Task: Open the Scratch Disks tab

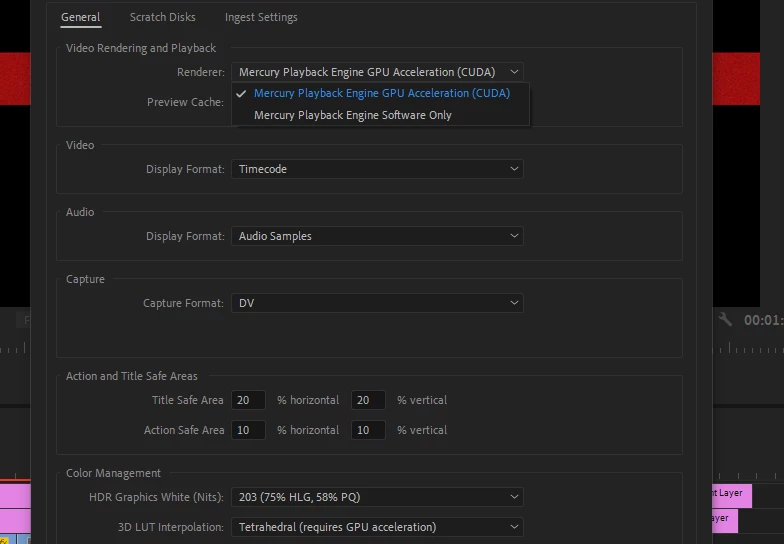Action: pos(162,17)
